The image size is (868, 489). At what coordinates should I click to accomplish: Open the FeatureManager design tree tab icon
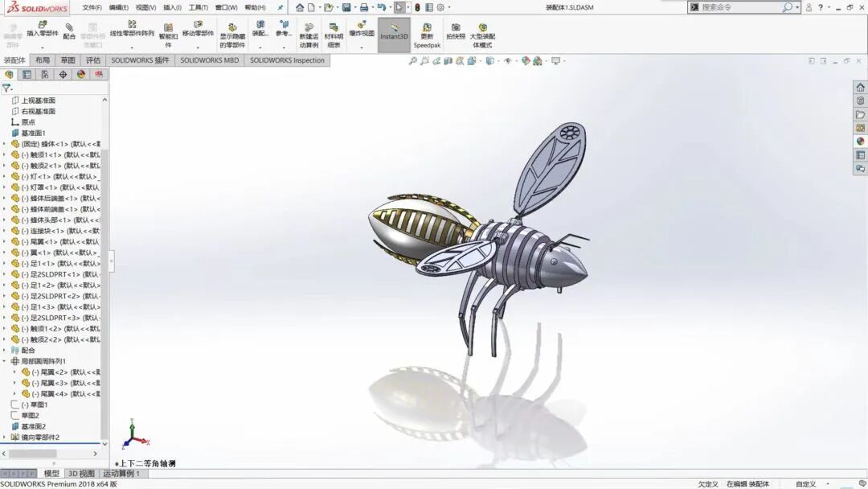click(x=9, y=74)
